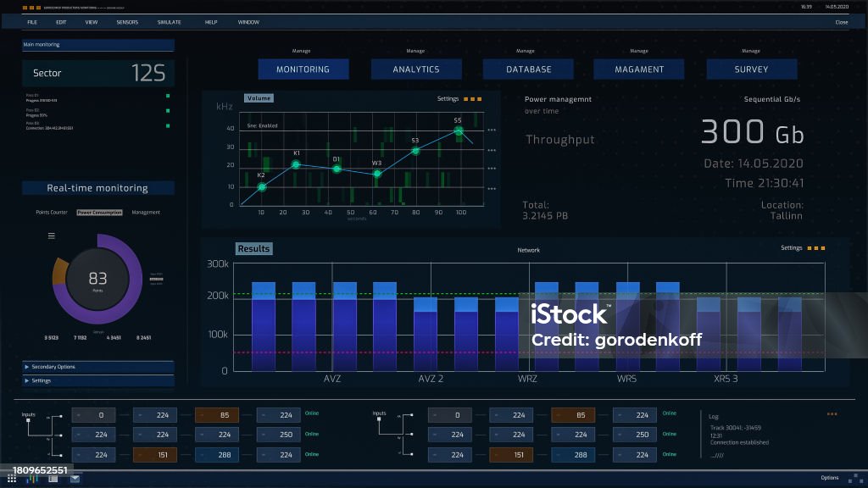Open the WINDOW menu
The height and width of the screenshot is (488, 868).
248,22
